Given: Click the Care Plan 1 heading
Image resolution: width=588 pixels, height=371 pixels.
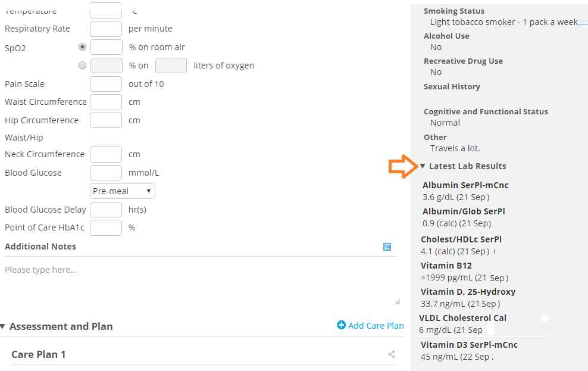Looking at the screenshot, I should [39, 354].
